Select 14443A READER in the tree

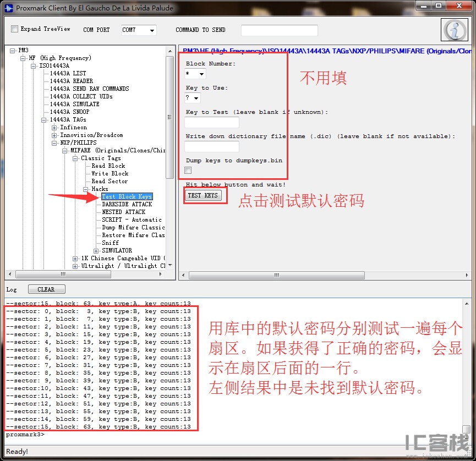[x=72, y=81]
